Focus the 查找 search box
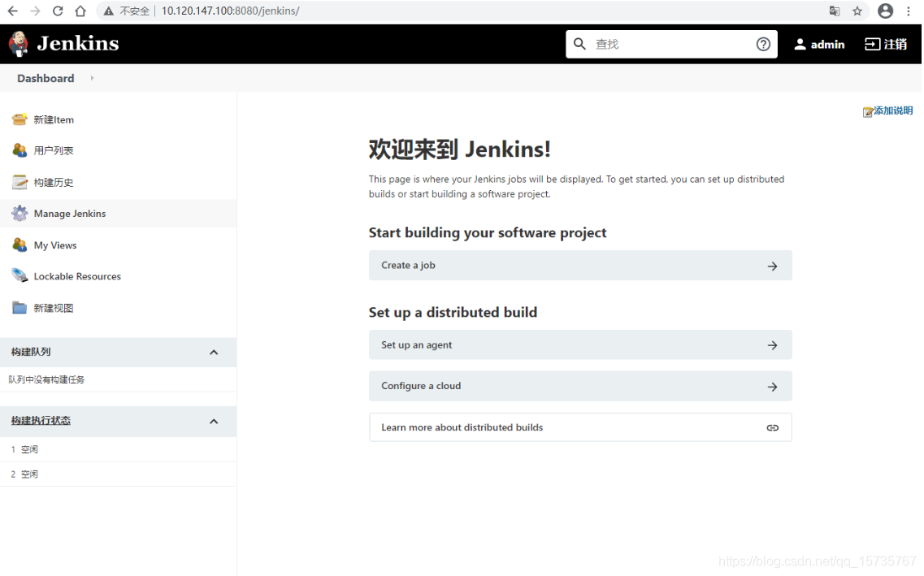924x576 pixels. 672,44
